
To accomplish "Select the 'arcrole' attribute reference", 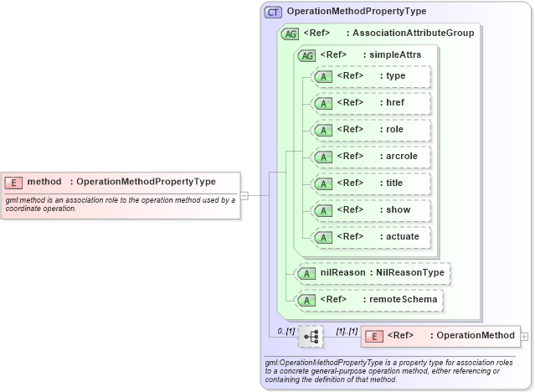I will click(x=402, y=156).
